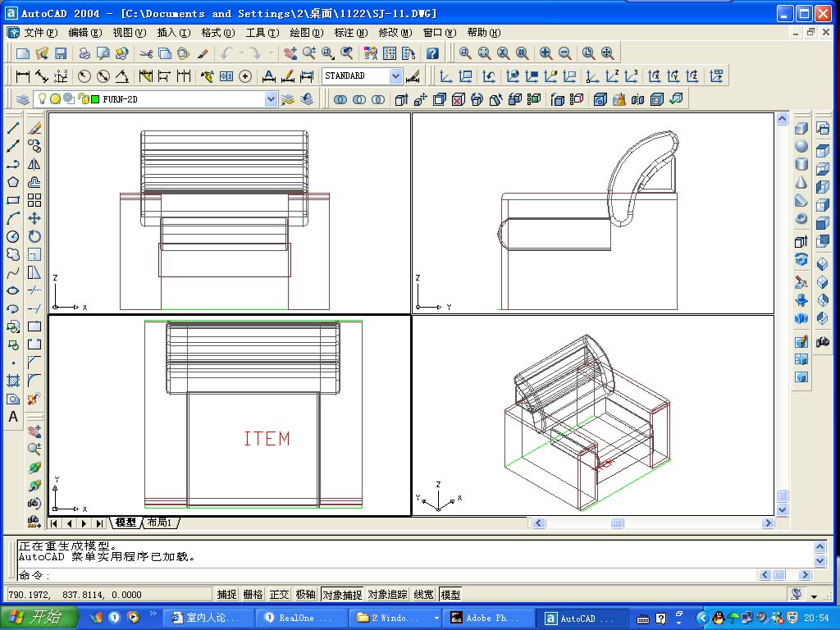840x630 pixels.
Task: Click the Save disk icon
Action: tap(61, 53)
